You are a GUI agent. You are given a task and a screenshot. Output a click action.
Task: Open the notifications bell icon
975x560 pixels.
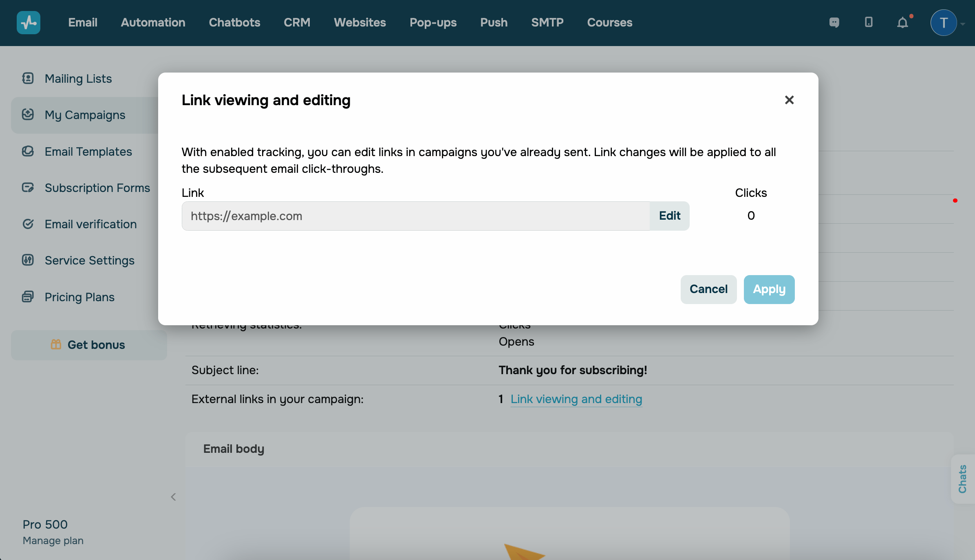point(902,22)
